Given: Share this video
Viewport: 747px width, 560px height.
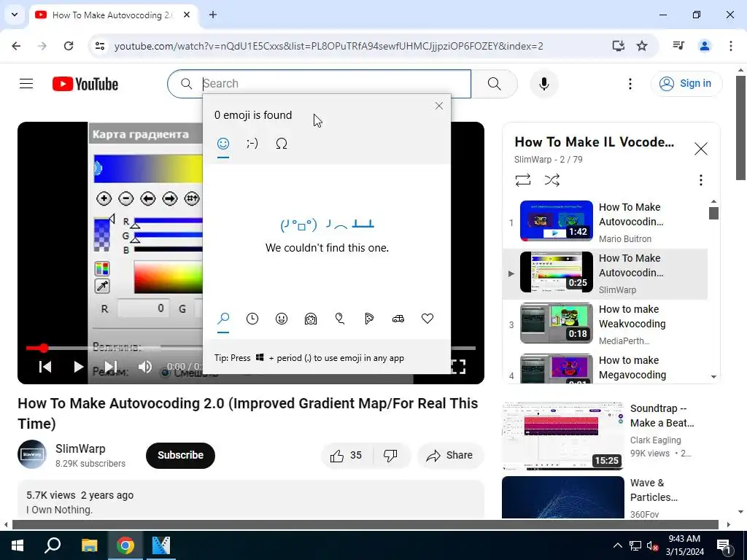Looking at the screenshot, I should 450,456.
